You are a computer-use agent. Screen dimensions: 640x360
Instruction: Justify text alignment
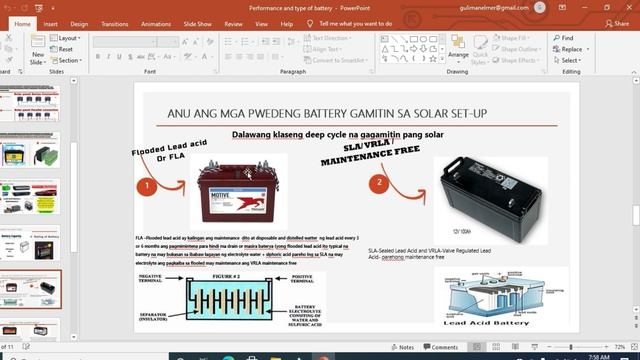pyautogui.click(x=260, y=57)
